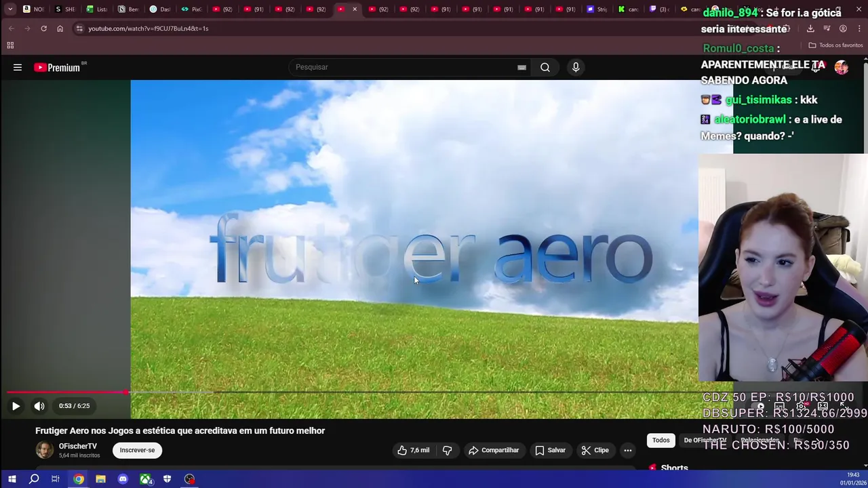The image size is (868, 488).
Task: Open the Chrome downloads icon
Action: 810,28
